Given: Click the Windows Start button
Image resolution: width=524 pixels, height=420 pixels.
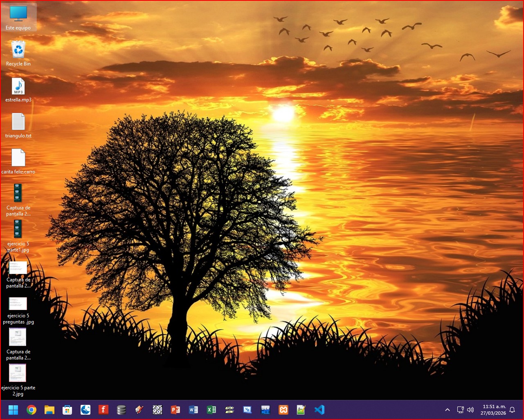Looking at the screenshot, I should point(13,410).
